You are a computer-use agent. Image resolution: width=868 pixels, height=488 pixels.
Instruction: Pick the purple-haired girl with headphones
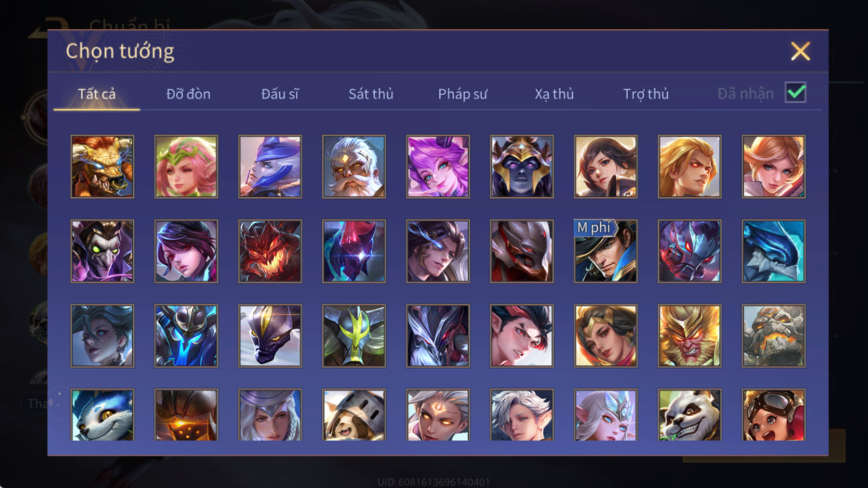point(438,166)
